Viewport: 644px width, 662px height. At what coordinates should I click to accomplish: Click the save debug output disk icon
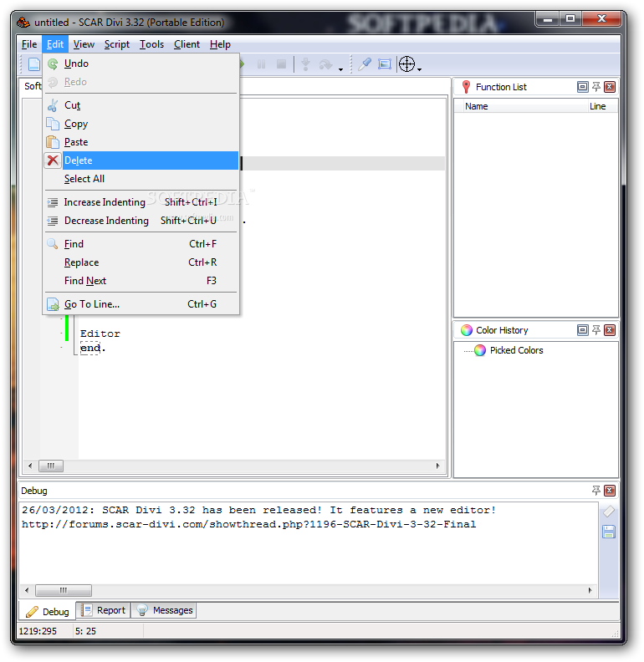pos(609,532)
